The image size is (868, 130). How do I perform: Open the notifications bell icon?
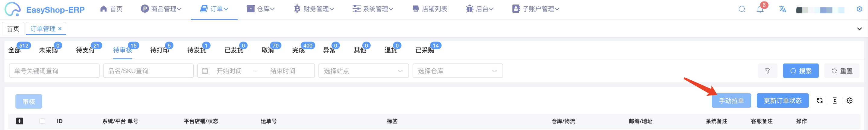(x=760, y=9)
